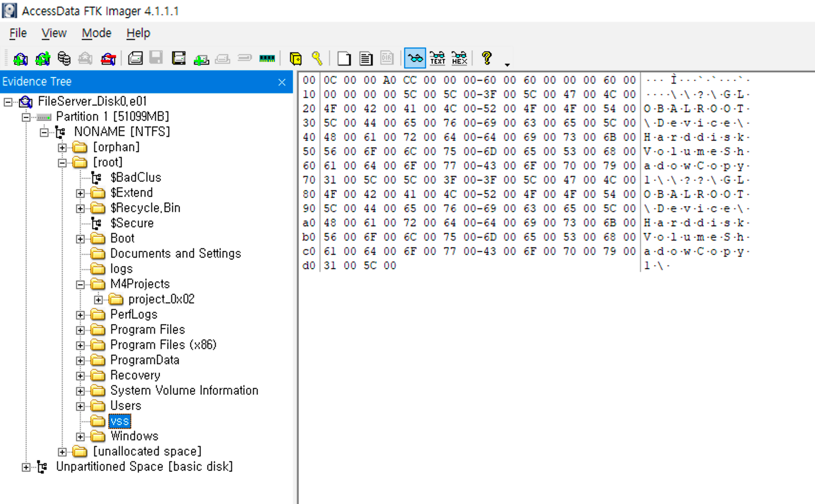Click ASCII text 'a·d·o·w·C·o·p·y·' at offset c0
Viewport: 815px width, 504px height.
click(x=697, y=252)
